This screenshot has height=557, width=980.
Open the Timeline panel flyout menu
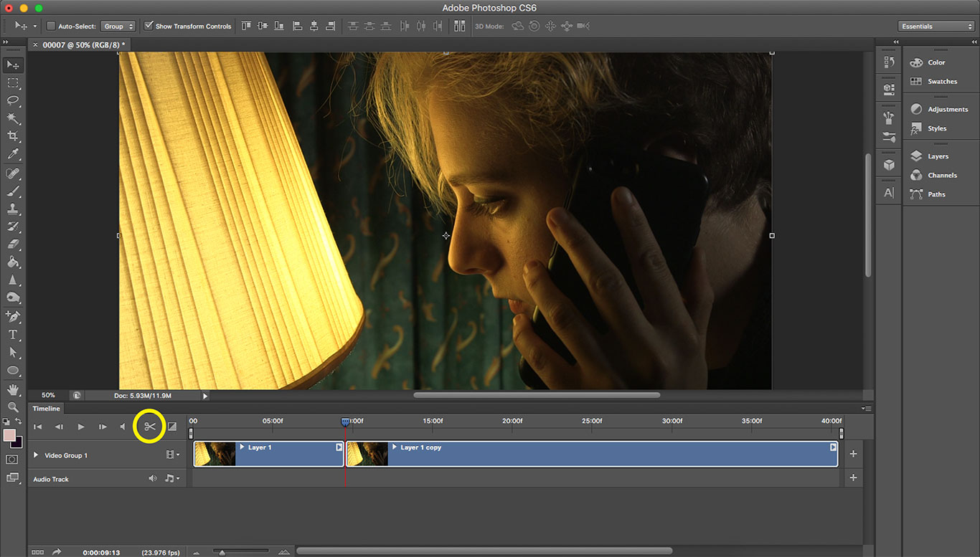pos(867,409)
